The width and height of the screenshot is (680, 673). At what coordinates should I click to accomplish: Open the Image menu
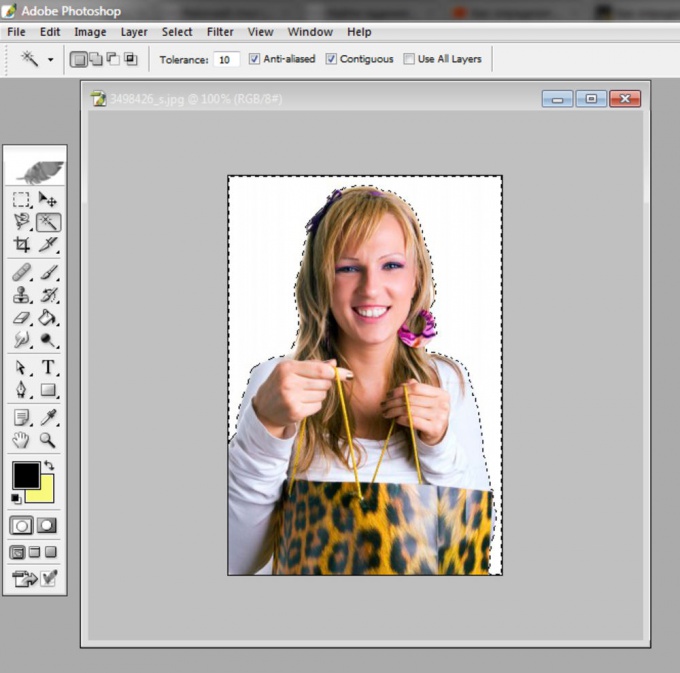click(90, 32)
